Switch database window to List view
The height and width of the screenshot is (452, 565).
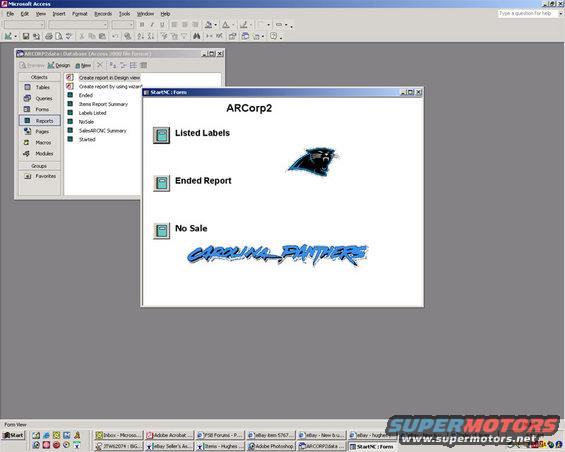pos(133,65)
